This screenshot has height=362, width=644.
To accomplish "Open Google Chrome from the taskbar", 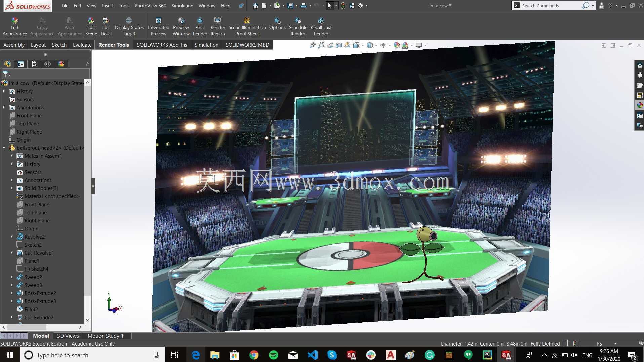I will (x=254, y=355).
